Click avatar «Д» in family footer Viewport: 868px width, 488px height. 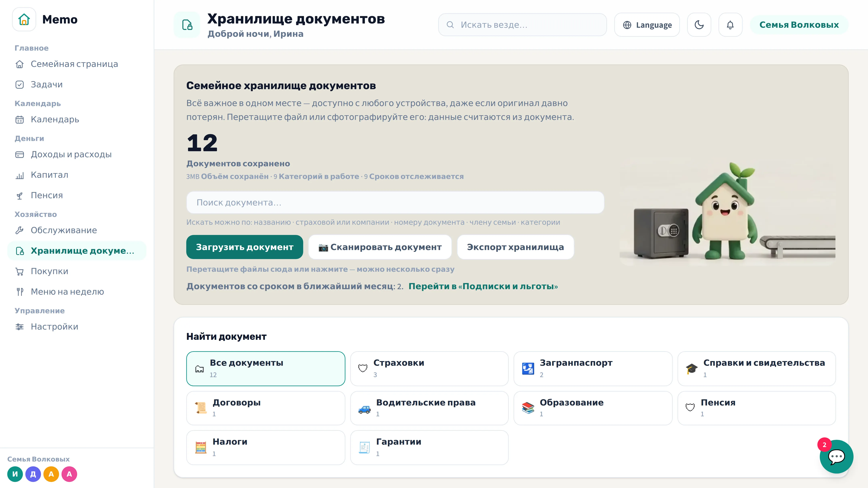[33, 474]
